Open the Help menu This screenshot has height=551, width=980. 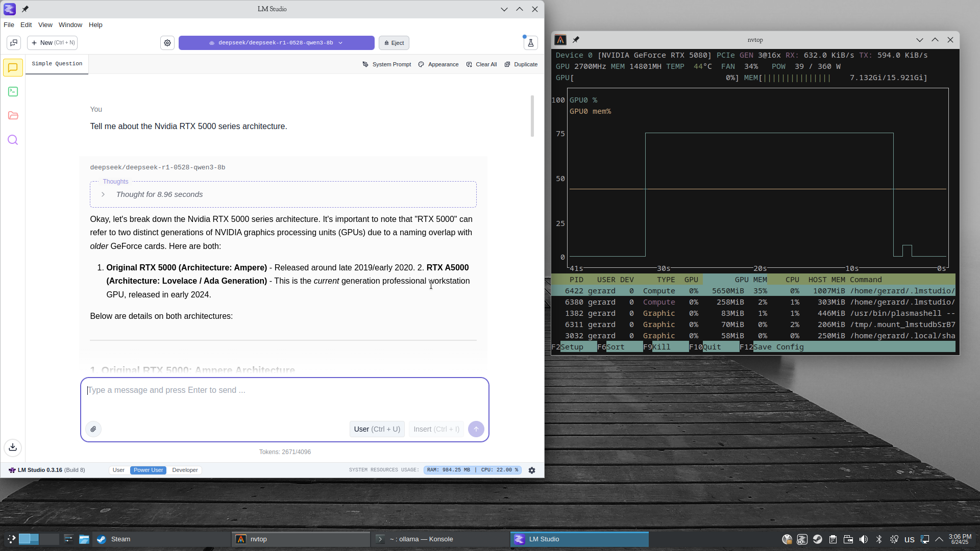coord(95,24)
